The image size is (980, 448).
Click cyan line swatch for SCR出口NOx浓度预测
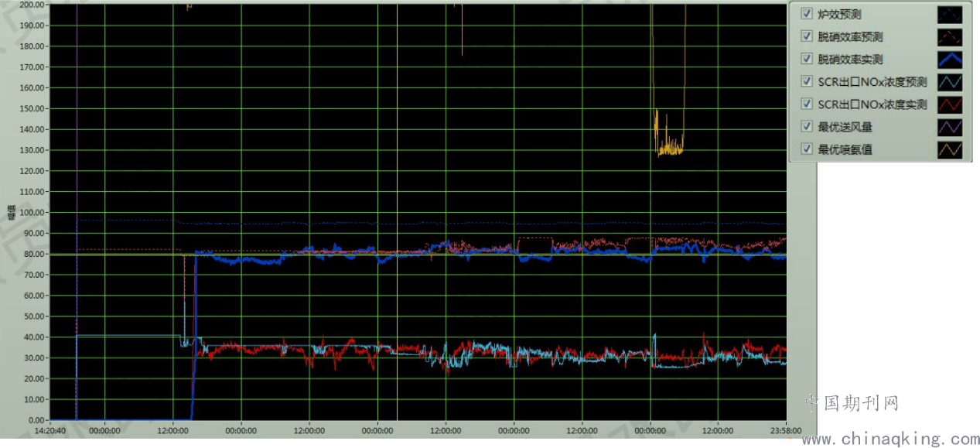(950, 81)
